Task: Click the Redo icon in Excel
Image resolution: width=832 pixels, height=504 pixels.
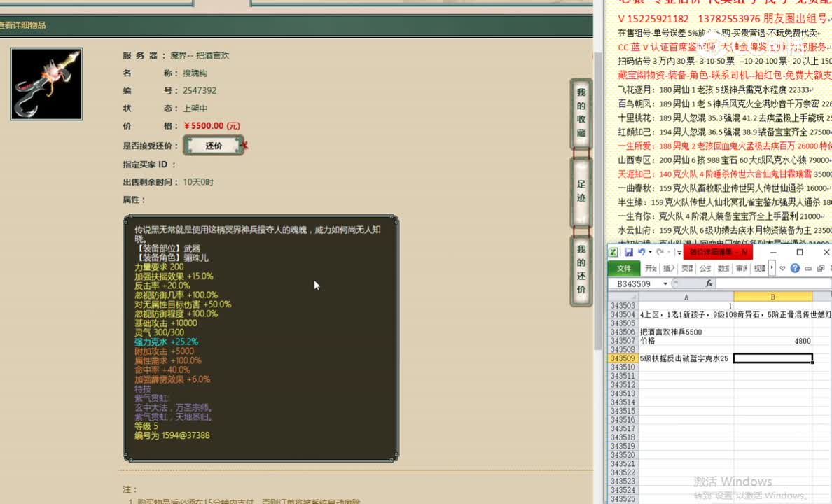Action: (x=662, y=253)
